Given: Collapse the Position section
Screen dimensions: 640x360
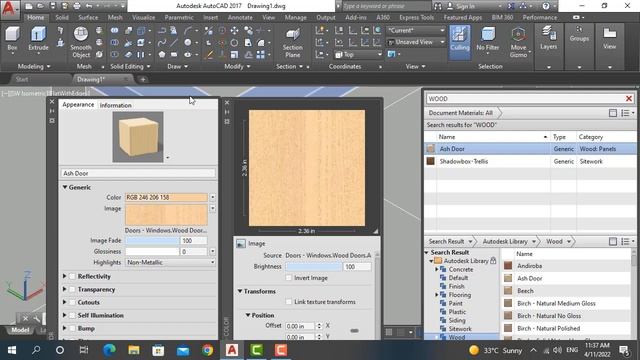Looking at the screenshot, I should click(248, 315).
